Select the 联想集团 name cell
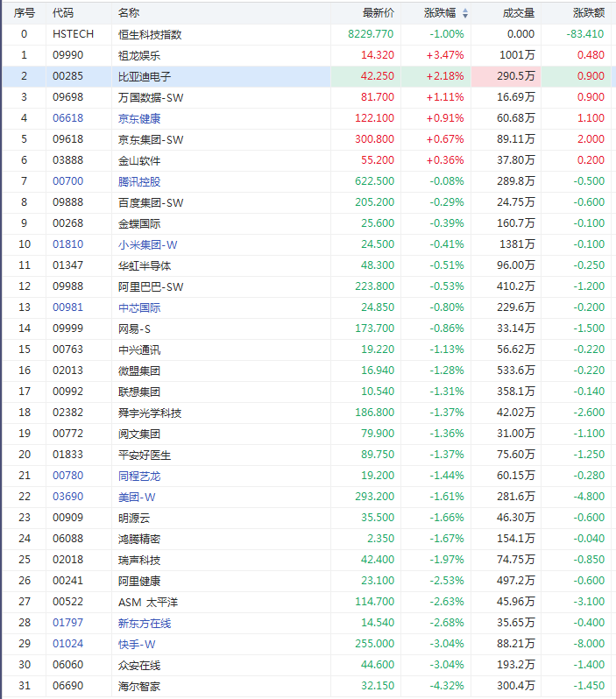This screenshot has width=616, height=699. [x=139, y=392]
